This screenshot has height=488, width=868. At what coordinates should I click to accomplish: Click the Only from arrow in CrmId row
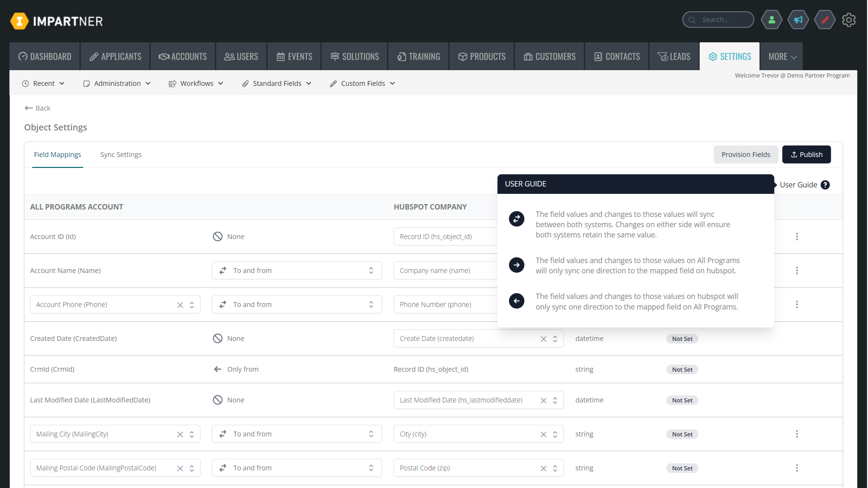218,369
